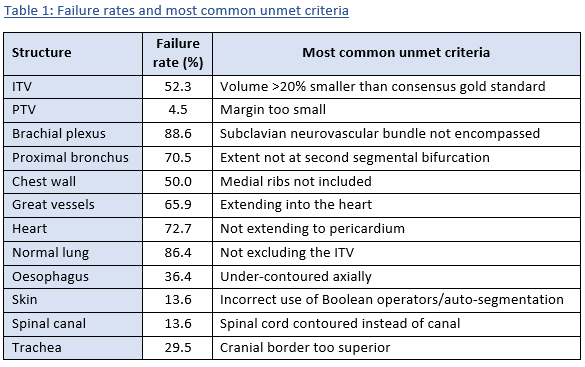
Task: Select the Skin row's Boolean operators criteria
Action: click(x=392, y=299)
